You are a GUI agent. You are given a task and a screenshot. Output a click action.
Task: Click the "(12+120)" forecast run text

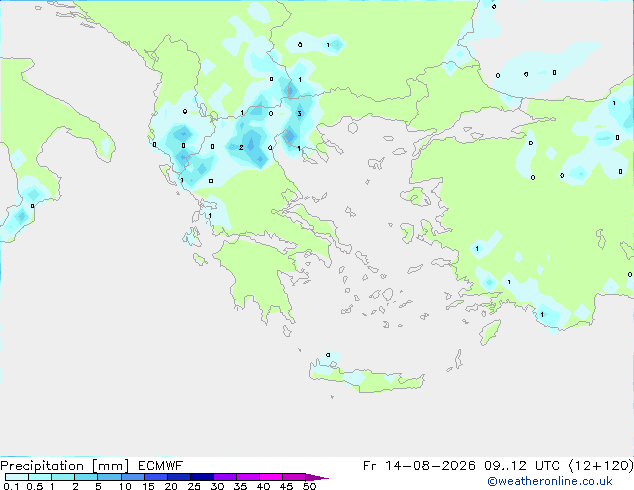pyautogui.click(x=601, y=466)
